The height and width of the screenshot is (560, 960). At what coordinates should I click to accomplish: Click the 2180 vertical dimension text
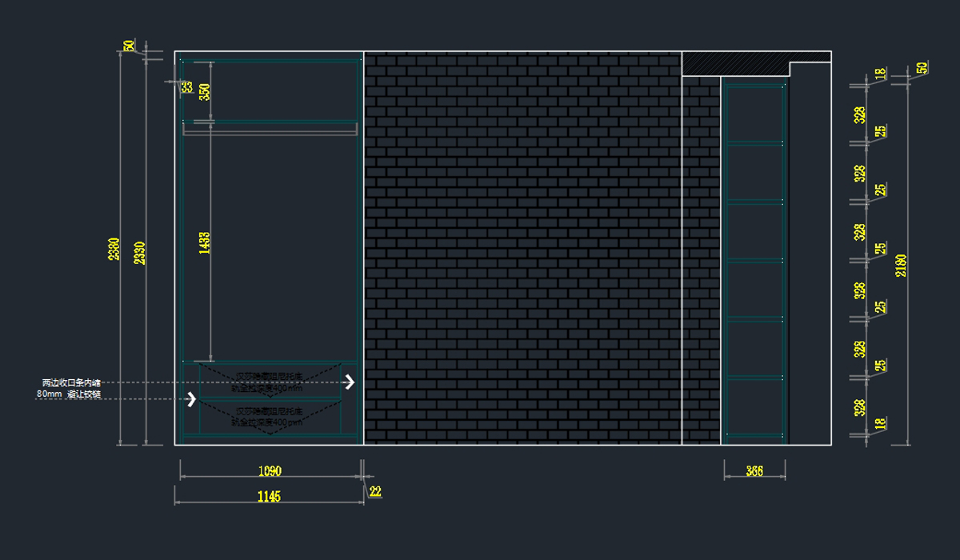(x=902, y=265)
